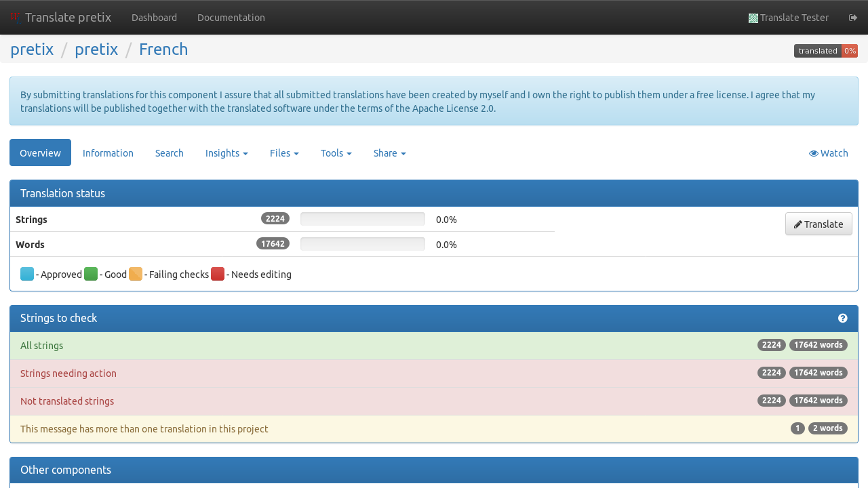Click the logout icon in top bar
Viewport: 868px width, 488px height.
[853, 18]
